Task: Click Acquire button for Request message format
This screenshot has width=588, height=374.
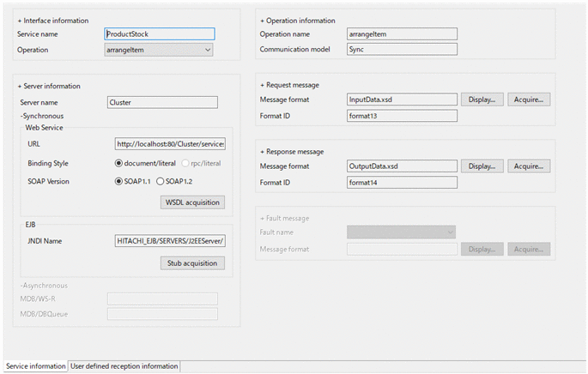Action: point(529,100)
